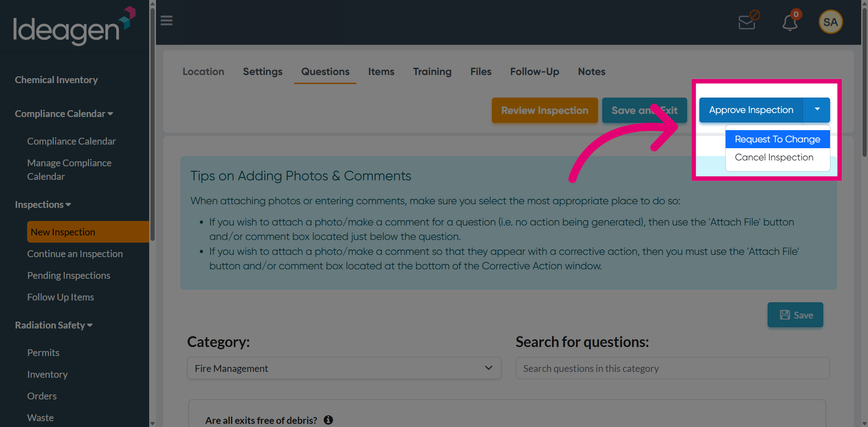Click the teal Save button
The width and height of the screenshot is (868, 427).
click(x=795, y=315)
